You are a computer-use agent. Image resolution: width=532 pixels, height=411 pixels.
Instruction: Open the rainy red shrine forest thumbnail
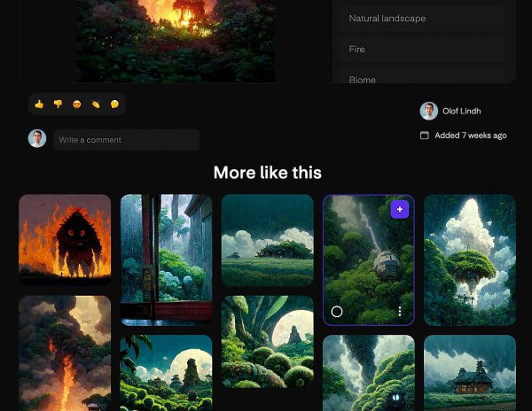[x=167, y=260]
